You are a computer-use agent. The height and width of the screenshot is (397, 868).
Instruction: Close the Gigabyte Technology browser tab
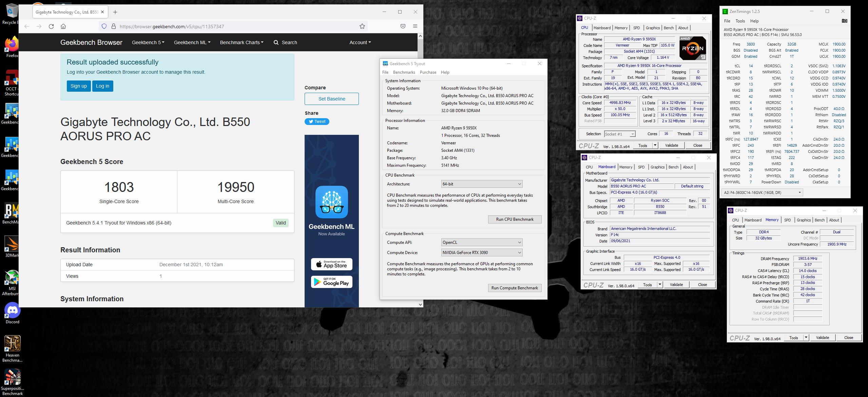click(x=102, y=12)
